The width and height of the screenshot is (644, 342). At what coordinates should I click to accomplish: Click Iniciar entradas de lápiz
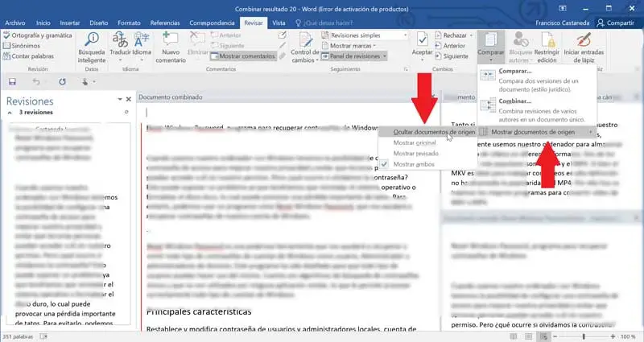point(584,47)
